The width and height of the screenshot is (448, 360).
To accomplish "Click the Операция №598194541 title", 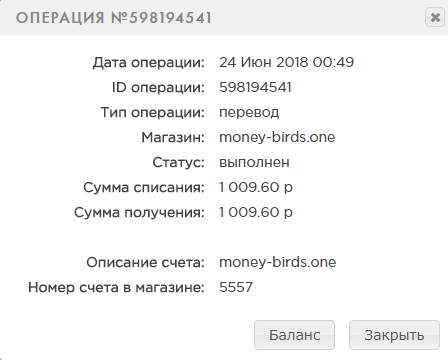I will tap(114, 18).
